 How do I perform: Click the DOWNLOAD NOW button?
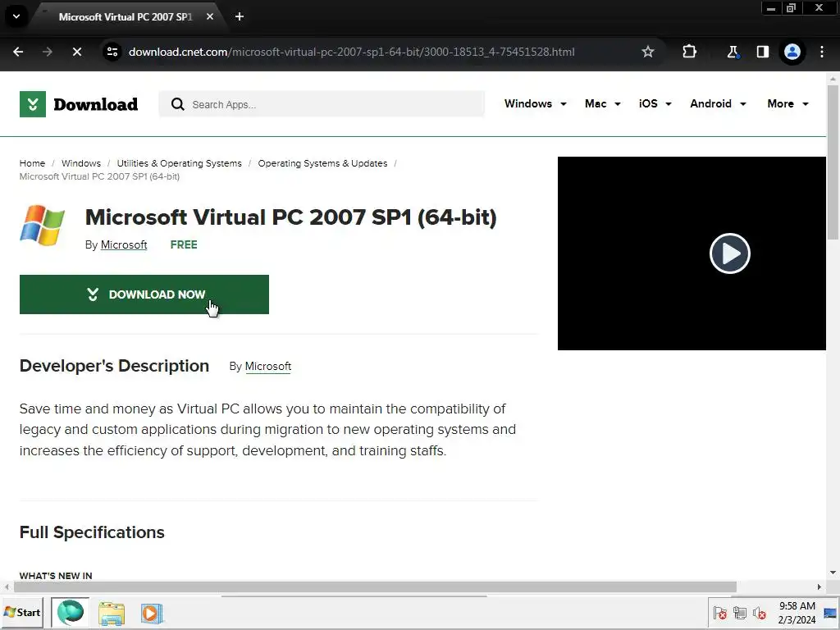tap(144, 294)
